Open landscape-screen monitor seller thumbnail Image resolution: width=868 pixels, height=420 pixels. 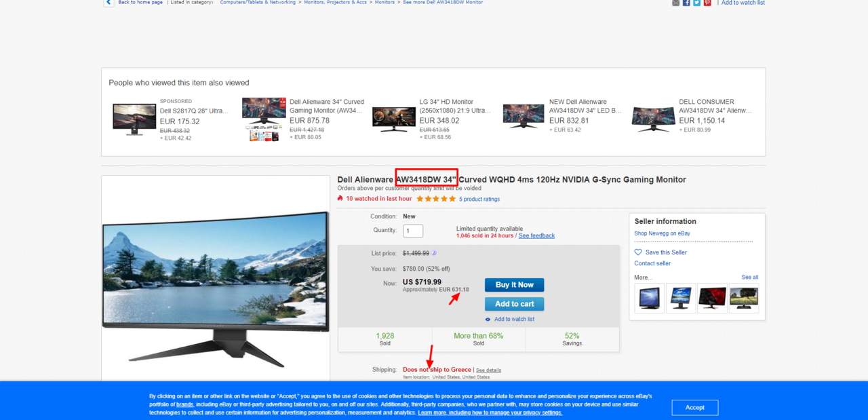pyautogui.click(x=744, y=298)
